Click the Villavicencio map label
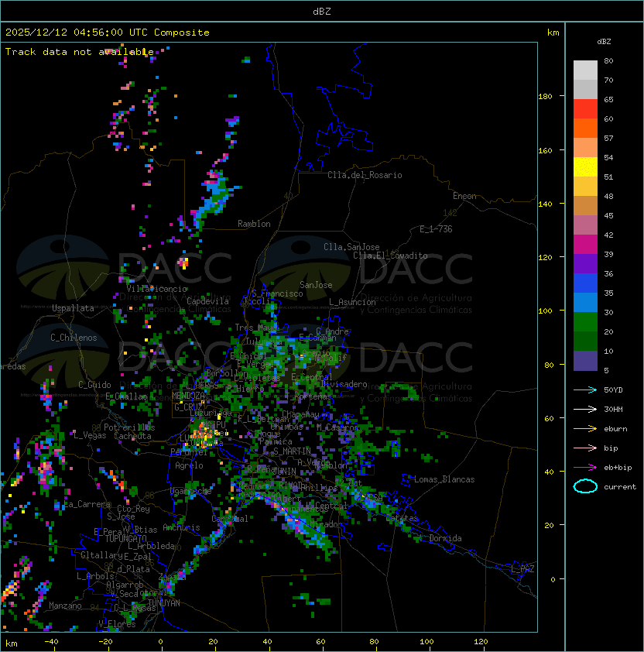 pos(156,289)
